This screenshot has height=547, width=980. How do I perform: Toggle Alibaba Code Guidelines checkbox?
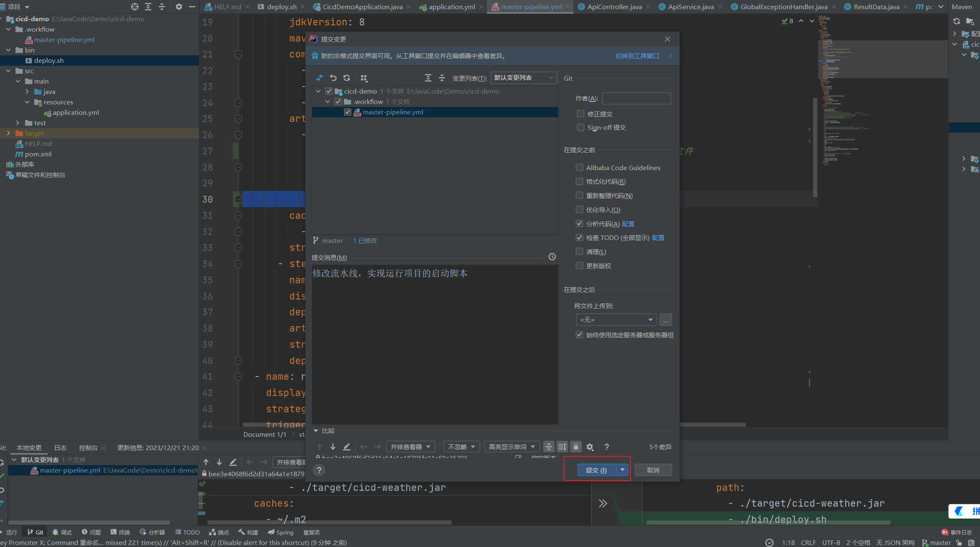point(579,167)
